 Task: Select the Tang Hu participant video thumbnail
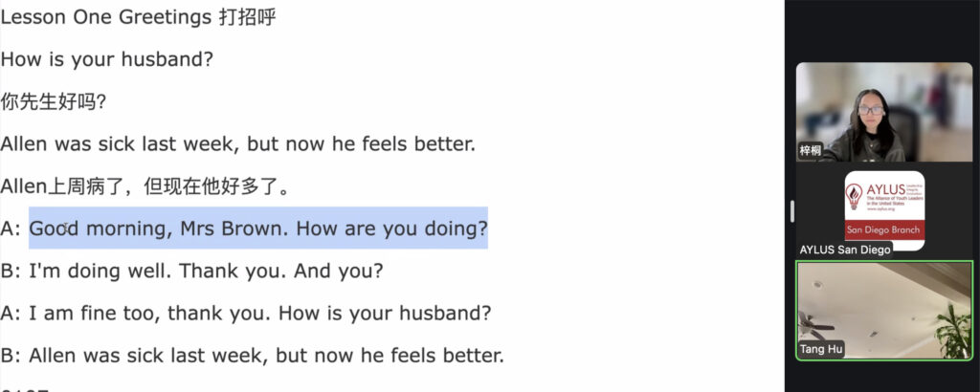click(x=884, y=311)
